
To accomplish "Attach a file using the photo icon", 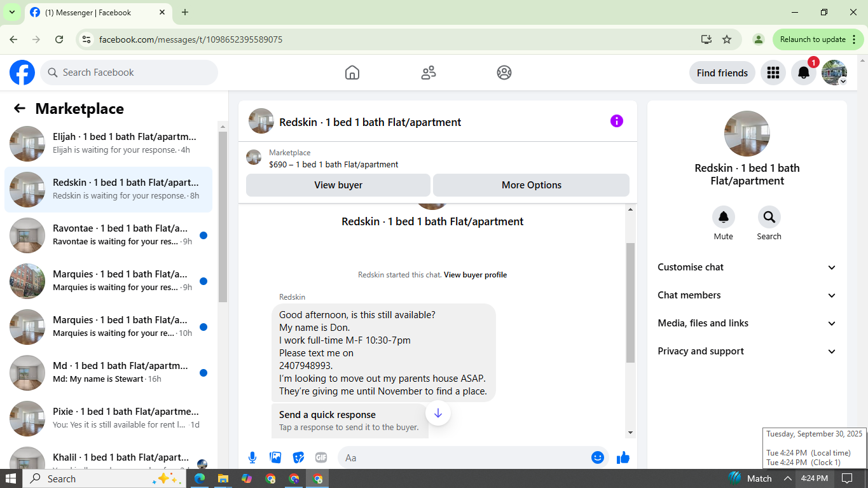I will coord(275,457).
